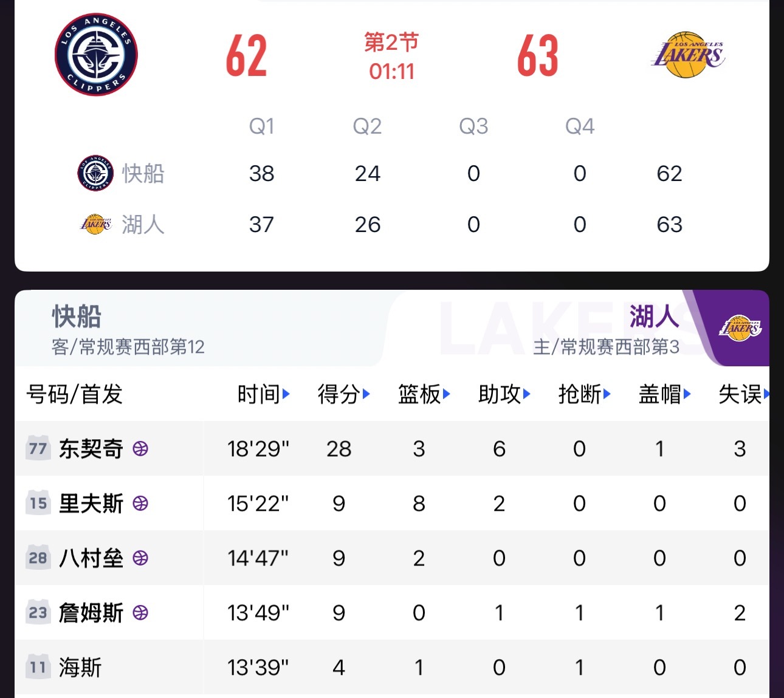Switch to the 湖人 stats tab
The image size is (784, 698).
tap(653, 317)
